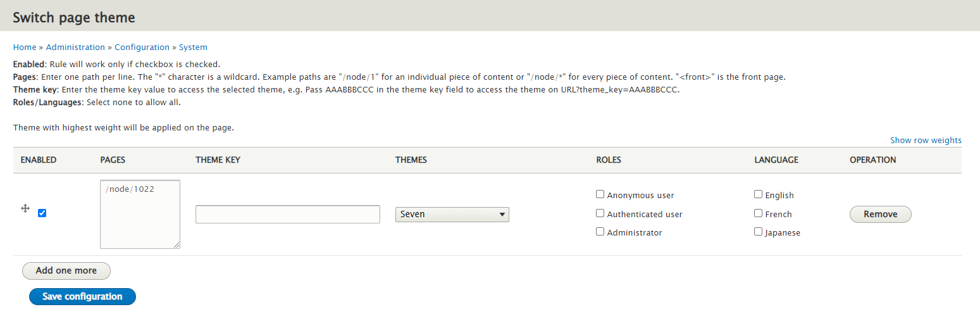Go to Home breadcrumb link

coord(25,47)
